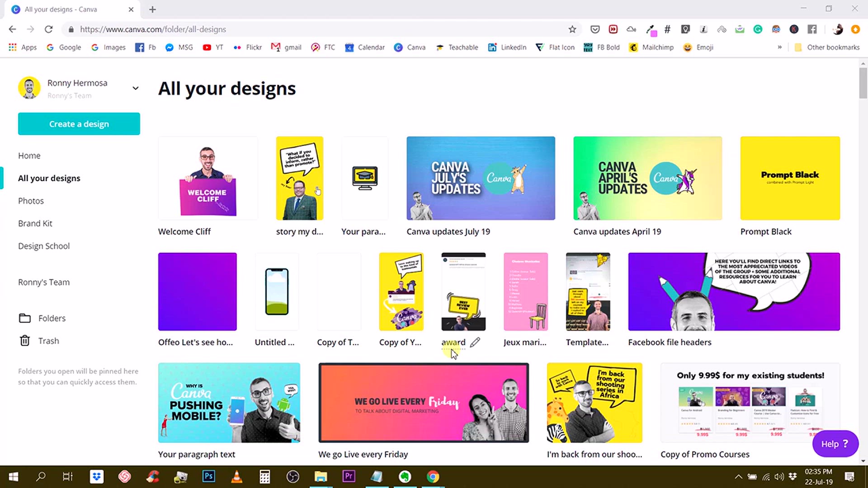Open the pink Jeux mari thumbnail
This screenshot has width=868, height=488.
pyautogui.click(x=525, y=291)
